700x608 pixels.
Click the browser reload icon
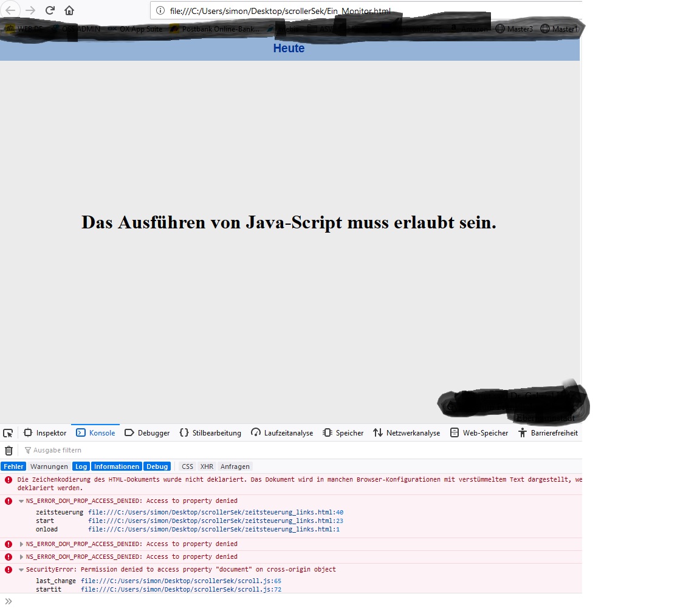tap(50, 10)
